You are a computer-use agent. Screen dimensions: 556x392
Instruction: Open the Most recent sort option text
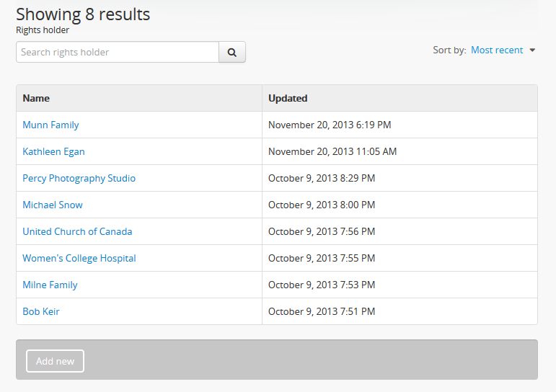click(497, 50)
